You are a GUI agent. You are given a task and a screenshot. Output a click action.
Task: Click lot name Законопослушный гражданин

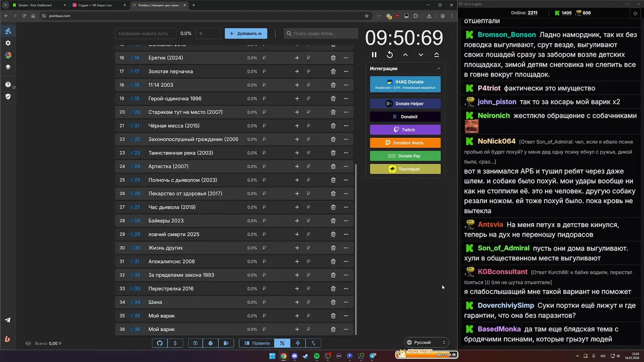click(x=193, y=139)
